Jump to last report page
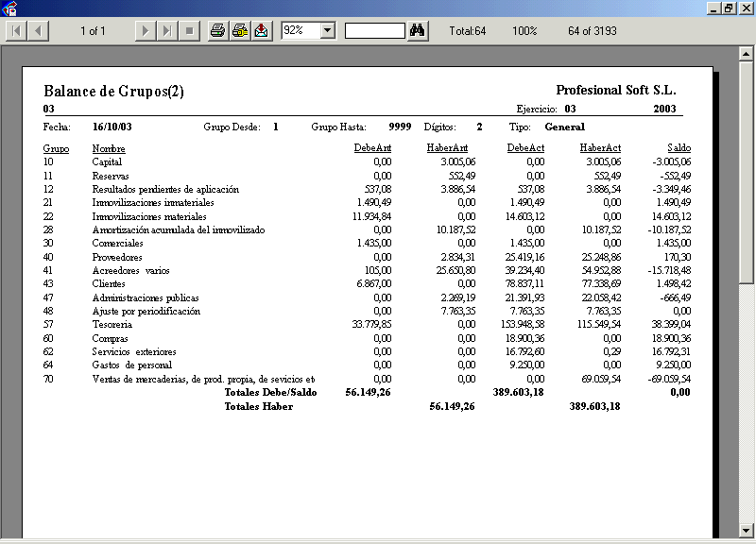The height and width of the screenshot is (544, 756). (167, 31)
